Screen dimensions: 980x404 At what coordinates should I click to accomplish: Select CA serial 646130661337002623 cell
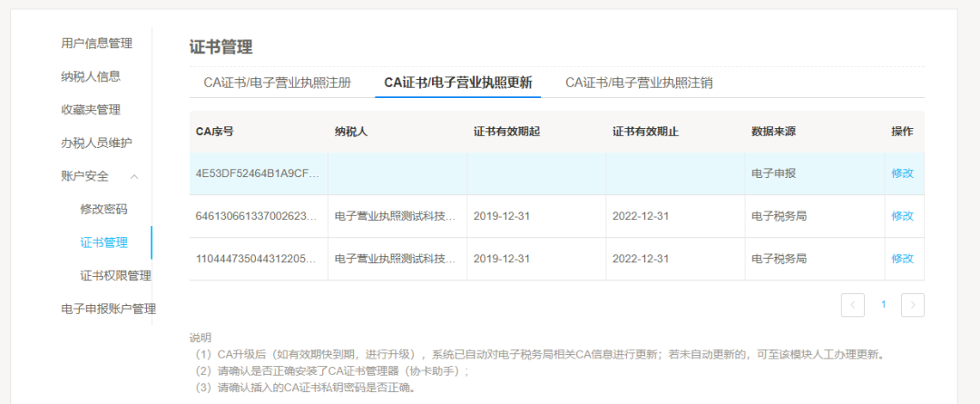pyautogui.click(x=258, y=216)
